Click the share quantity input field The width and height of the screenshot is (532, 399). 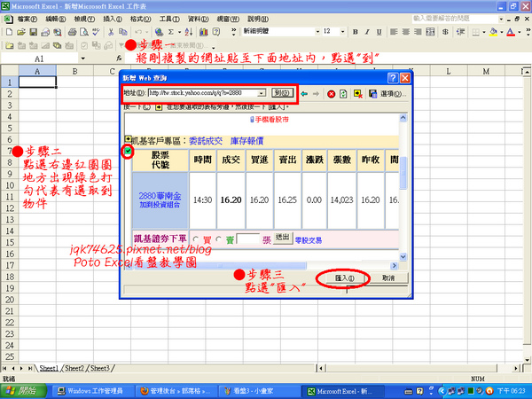pos(248,239)
